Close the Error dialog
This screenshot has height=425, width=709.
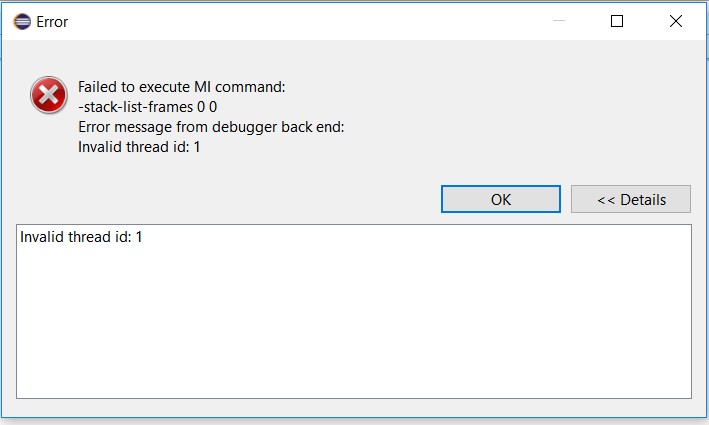pos(674,21)
